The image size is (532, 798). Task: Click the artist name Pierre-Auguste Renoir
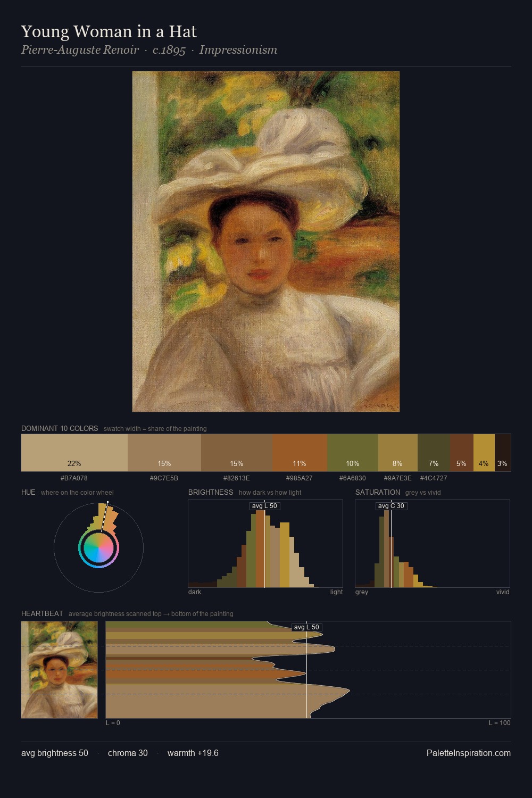tap(80, 50)
